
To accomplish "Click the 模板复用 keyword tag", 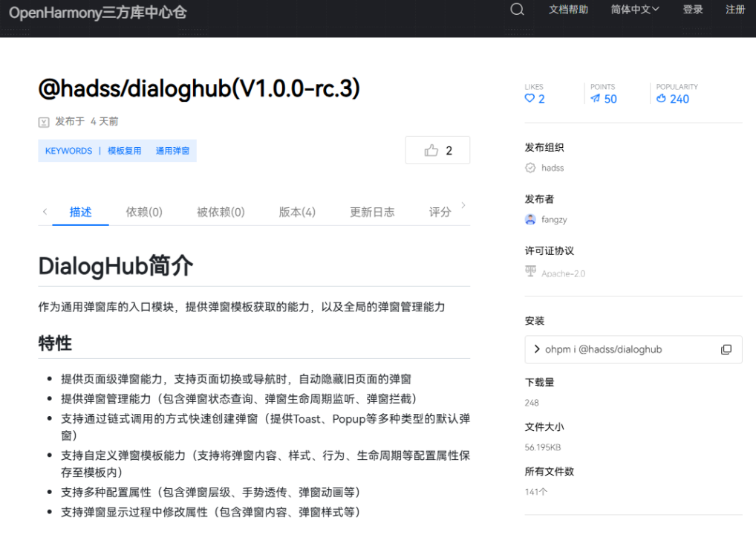I will point(124,151).
